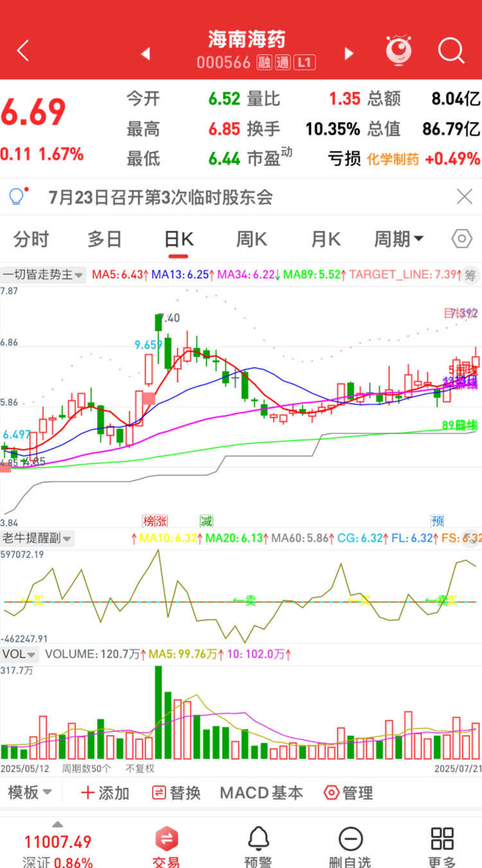
Task: Select the 日K tab
Action: [179, 239]
